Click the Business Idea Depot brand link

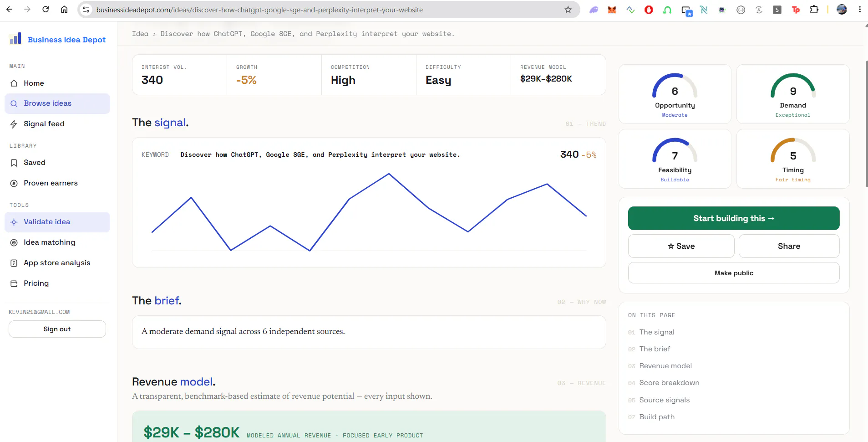pyautogui.click(x=66, y=40)
